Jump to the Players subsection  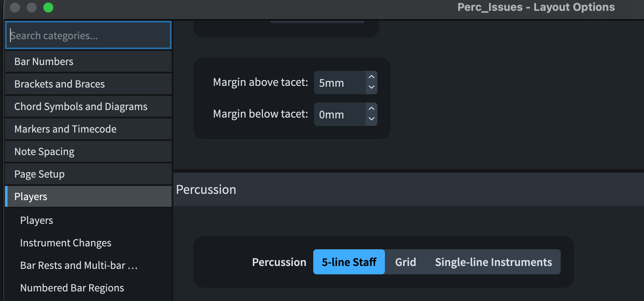coord(37,220)
